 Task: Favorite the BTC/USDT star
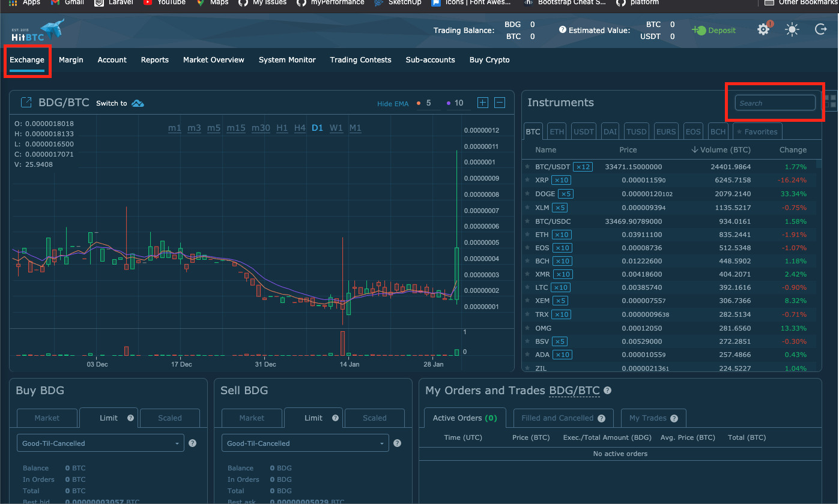coord(528,167)
